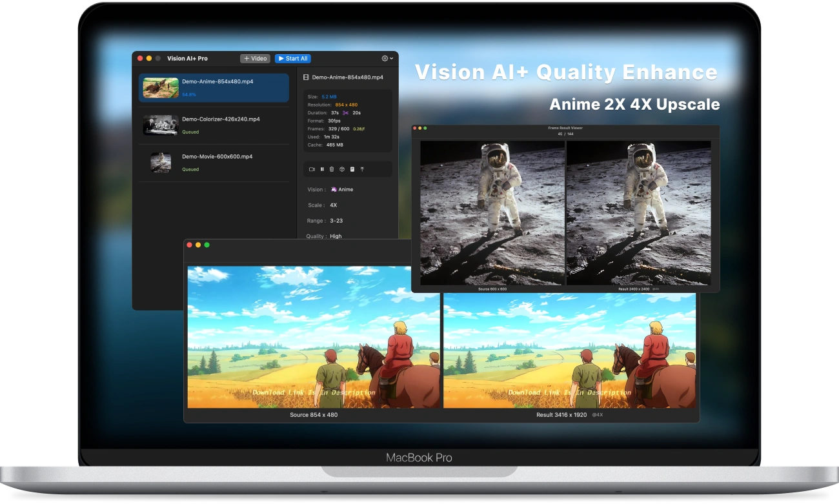Click the 54.8% progress text
Viewport: 839px width, 504px height.
(189, 95)
